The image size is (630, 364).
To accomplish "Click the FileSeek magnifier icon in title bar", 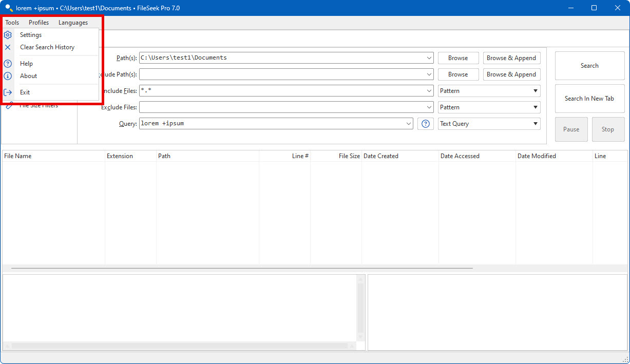I will 9,8.
